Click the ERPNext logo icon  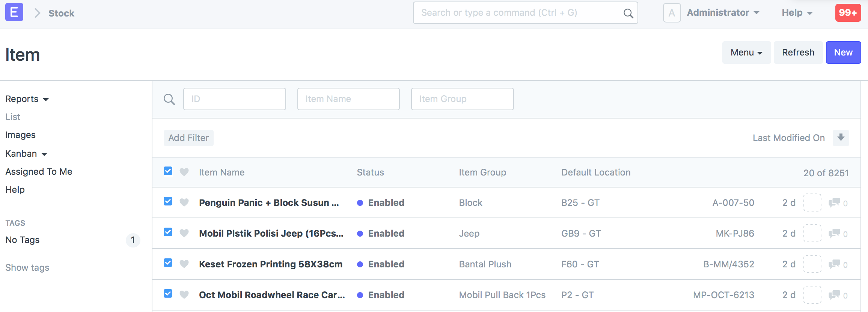tap(14, 12)
